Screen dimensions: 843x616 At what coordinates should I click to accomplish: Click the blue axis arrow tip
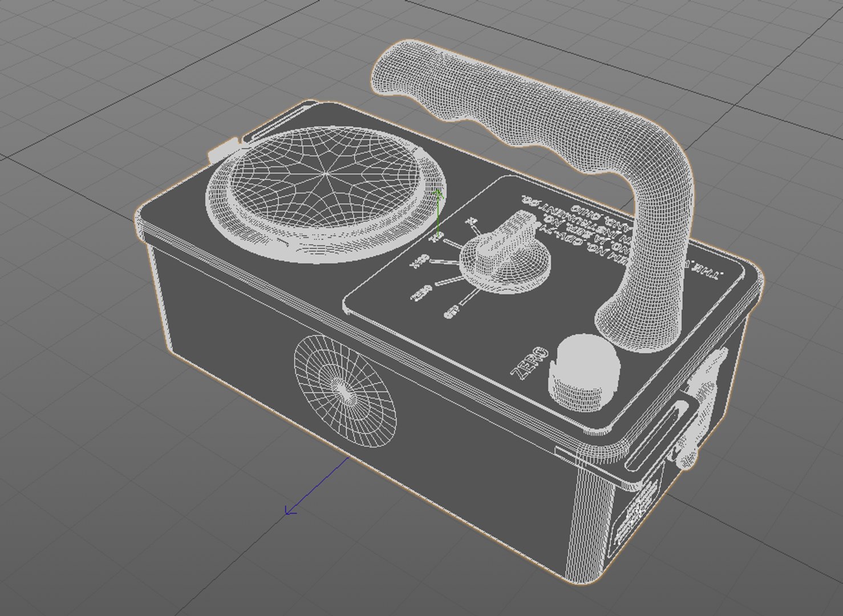pos(290,509)
